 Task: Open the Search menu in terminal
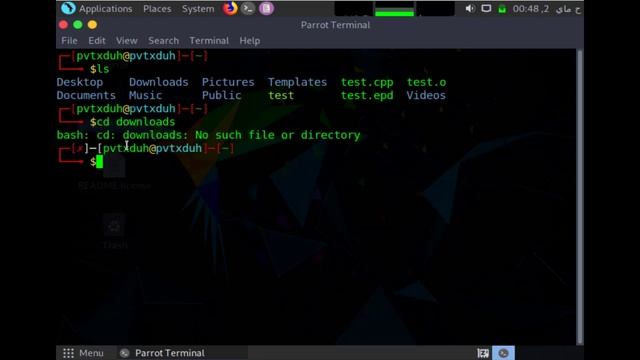pyautogui.click(x=163, y=41)
